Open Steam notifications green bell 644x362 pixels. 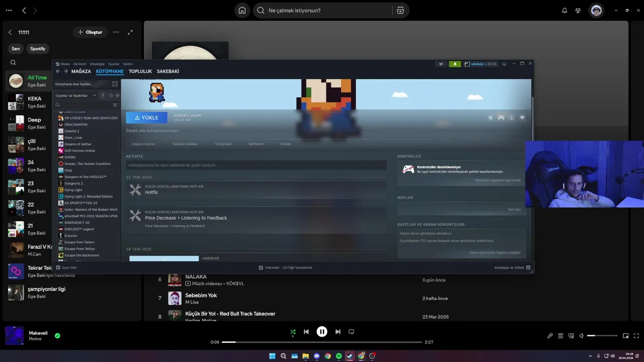[x=455, y=64]
